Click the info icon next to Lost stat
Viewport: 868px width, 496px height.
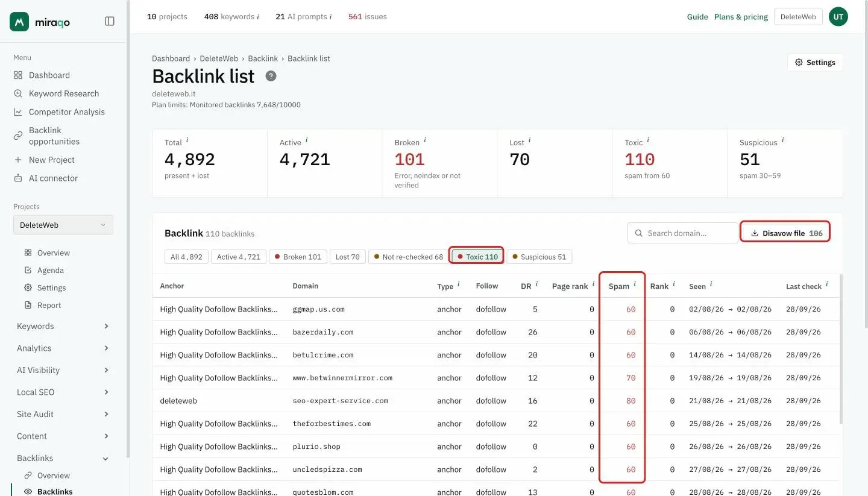click(x=530, y=140)
